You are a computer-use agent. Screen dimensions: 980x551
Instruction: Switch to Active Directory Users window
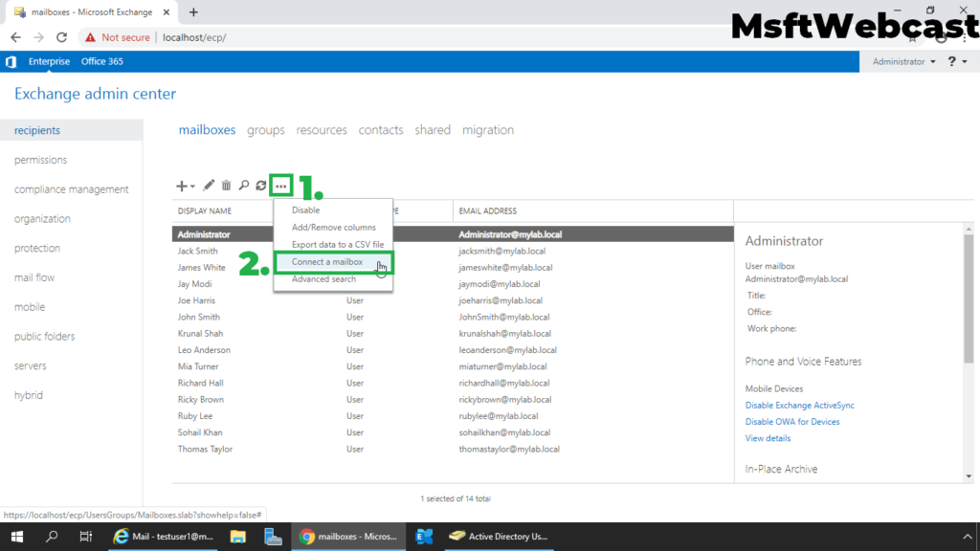[500, 536]
